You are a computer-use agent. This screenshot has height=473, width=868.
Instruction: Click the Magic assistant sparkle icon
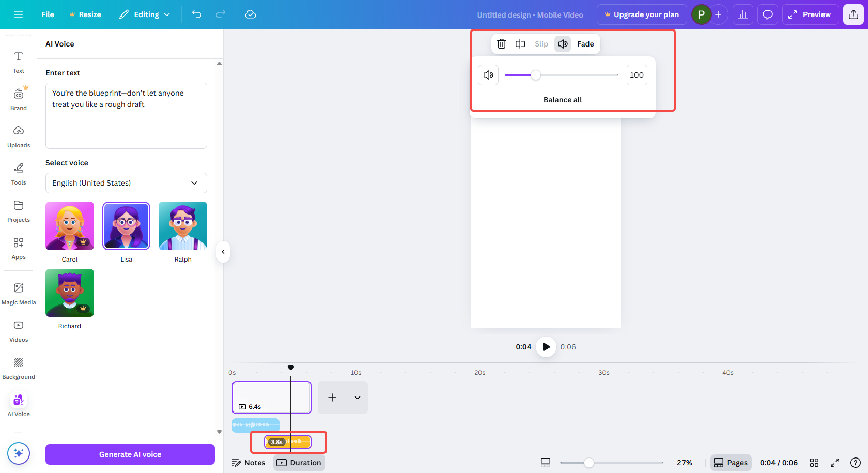(19, 453)
